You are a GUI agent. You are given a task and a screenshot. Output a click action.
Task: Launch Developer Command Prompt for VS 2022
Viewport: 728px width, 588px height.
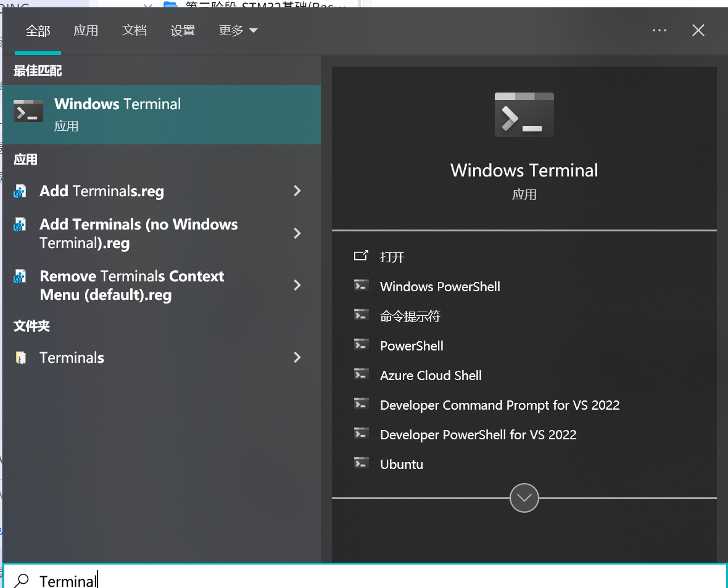point(500,405)
